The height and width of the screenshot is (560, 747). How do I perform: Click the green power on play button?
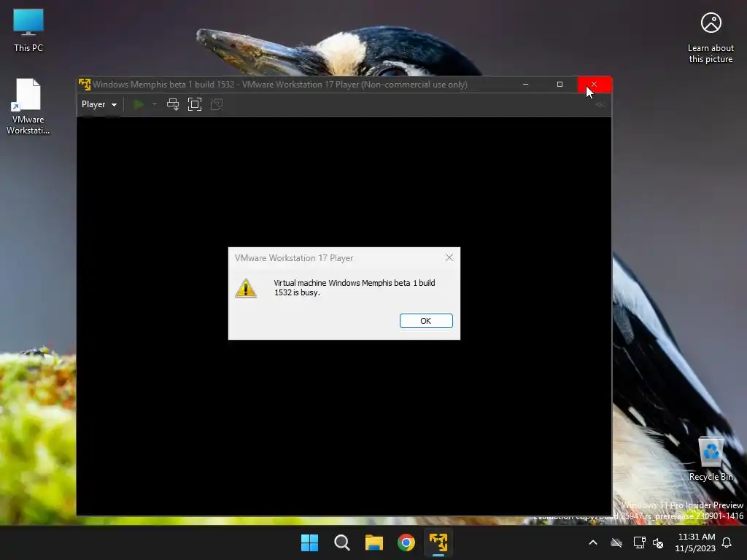coord(139,104)
